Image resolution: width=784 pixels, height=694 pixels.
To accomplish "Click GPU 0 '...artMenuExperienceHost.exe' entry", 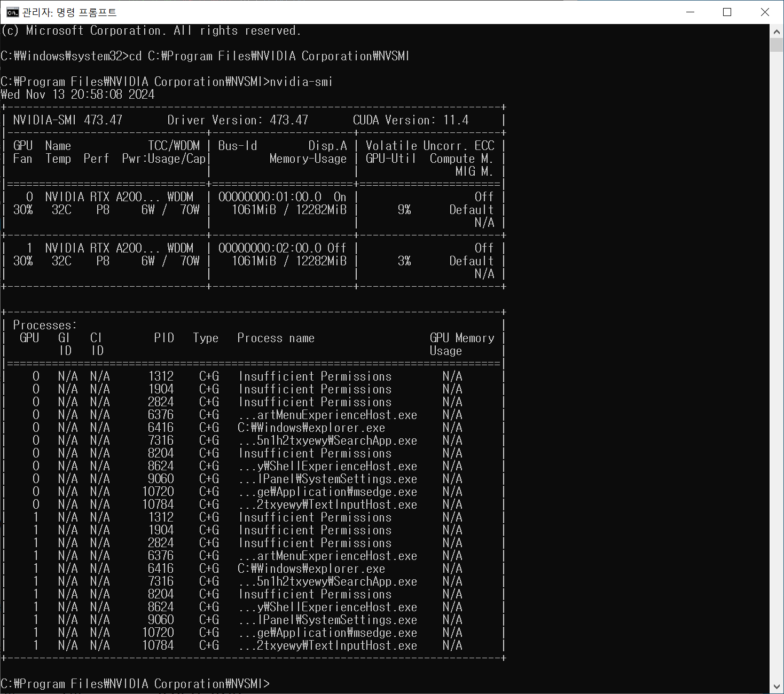I will (328, 415).
